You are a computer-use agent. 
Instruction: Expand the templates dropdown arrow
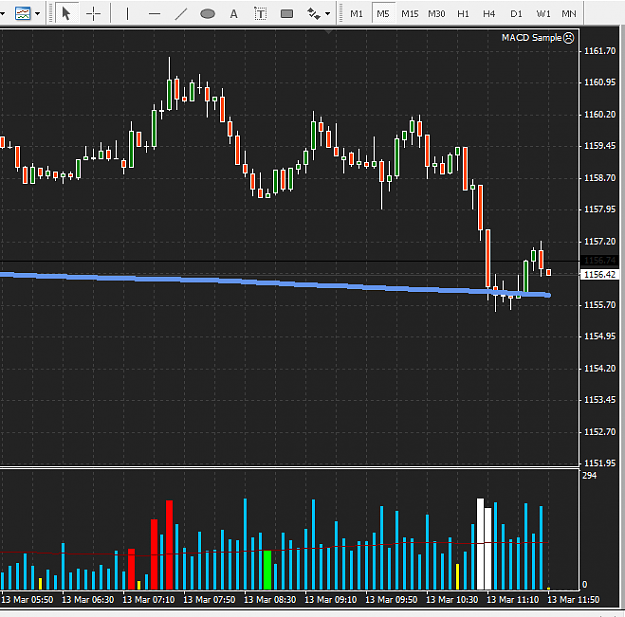tap(37, 14)
